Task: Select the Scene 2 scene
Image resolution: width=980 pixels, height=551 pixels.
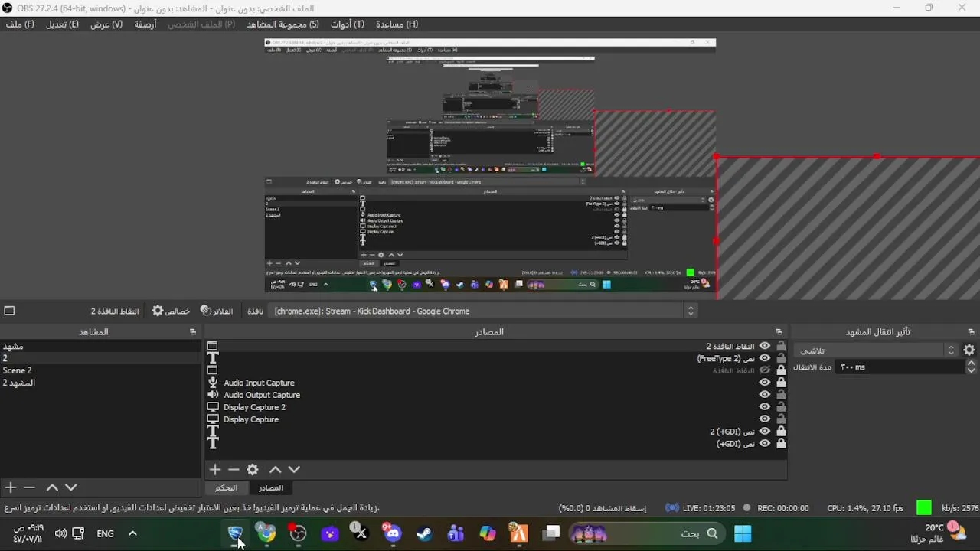Action: point(100,370)
